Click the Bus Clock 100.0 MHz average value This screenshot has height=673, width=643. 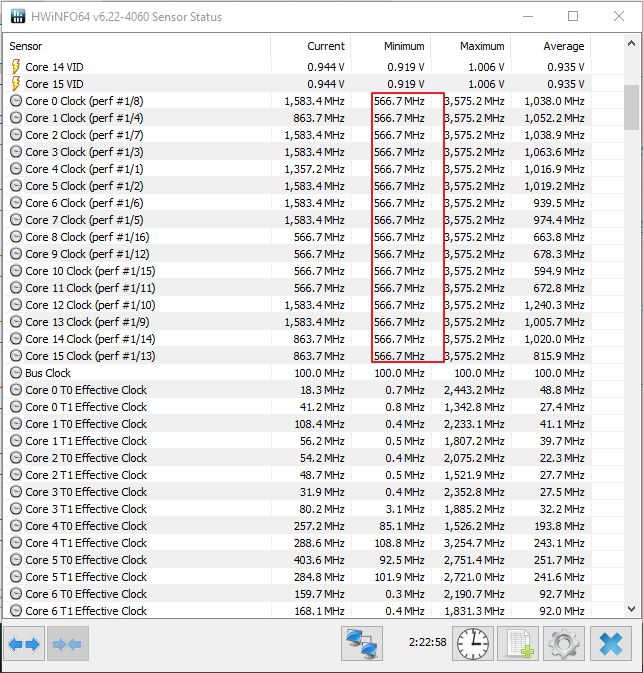coord(559,373)
